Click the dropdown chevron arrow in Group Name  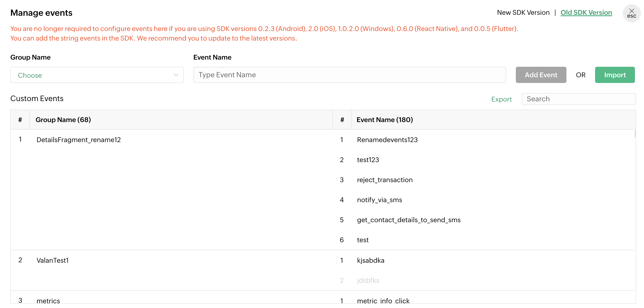pyautogui.click(x=176, y=75)
